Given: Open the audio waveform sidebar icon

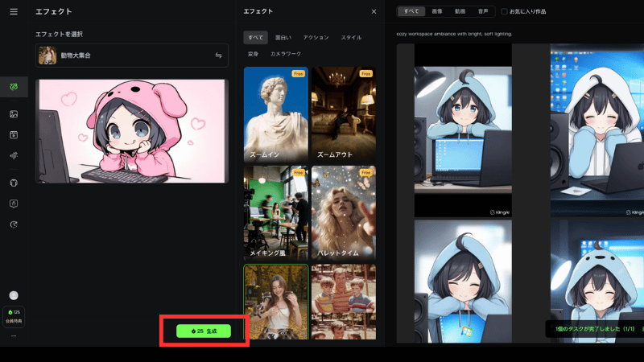Looking at the screenshot, I should 14,155.
